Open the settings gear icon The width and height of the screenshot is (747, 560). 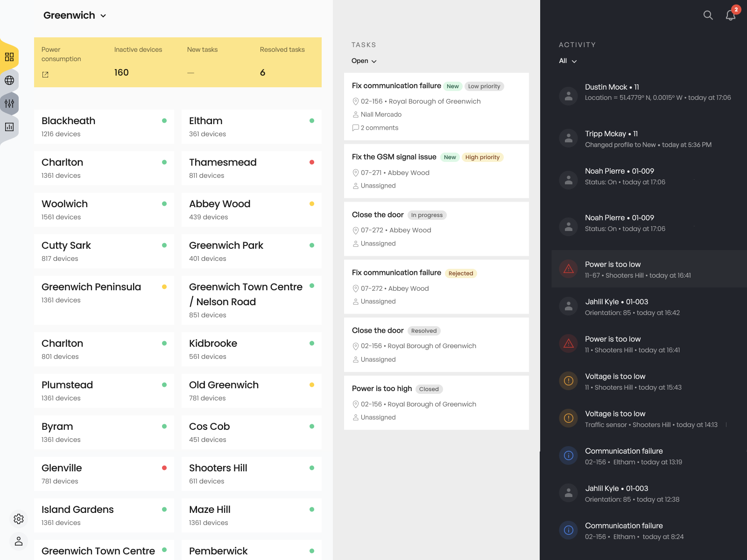tap(19, 519)
